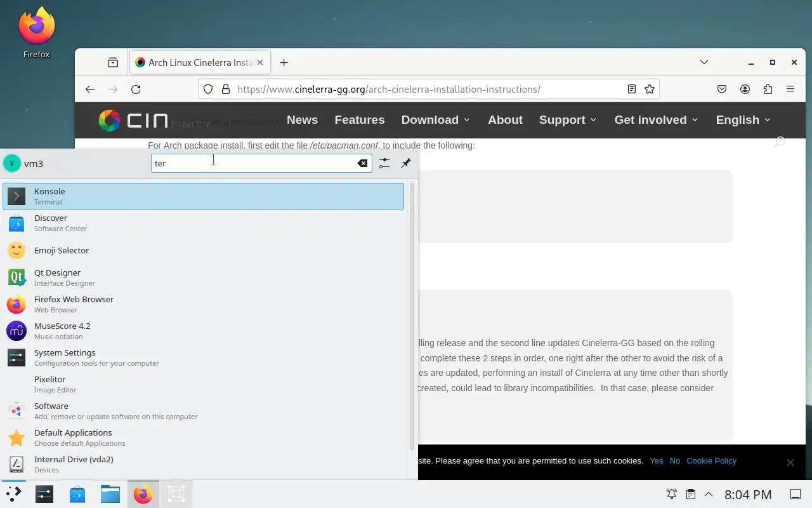The width and height of the screenshot is (812, 508).
Task: Open the launcher configure sliders icon
Action: click(x=384, y=163)
